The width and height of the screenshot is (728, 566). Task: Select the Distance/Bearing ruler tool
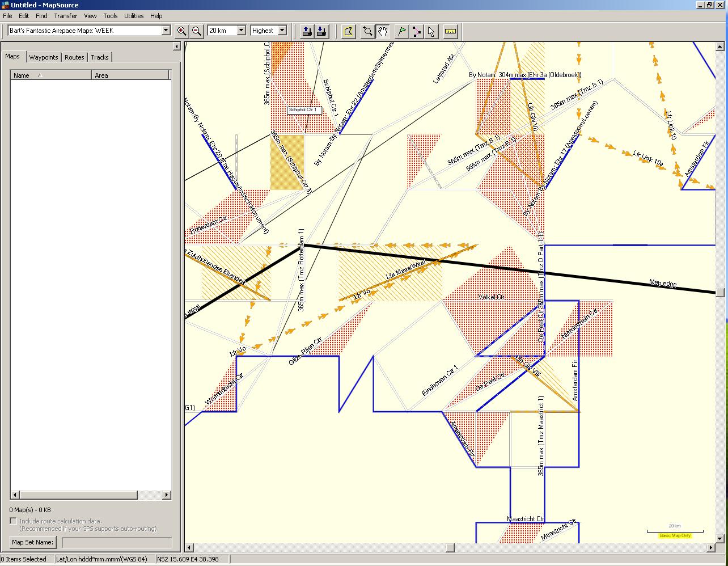click(x=451, y=31)
